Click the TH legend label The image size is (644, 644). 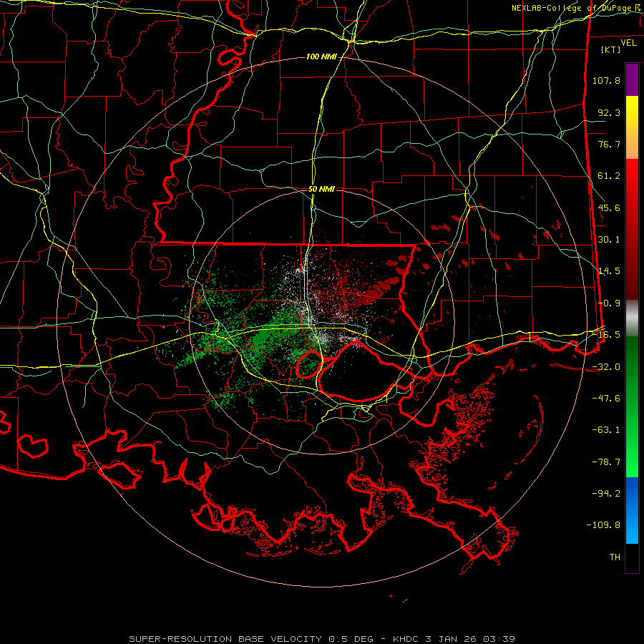click(x=615, y=557)
